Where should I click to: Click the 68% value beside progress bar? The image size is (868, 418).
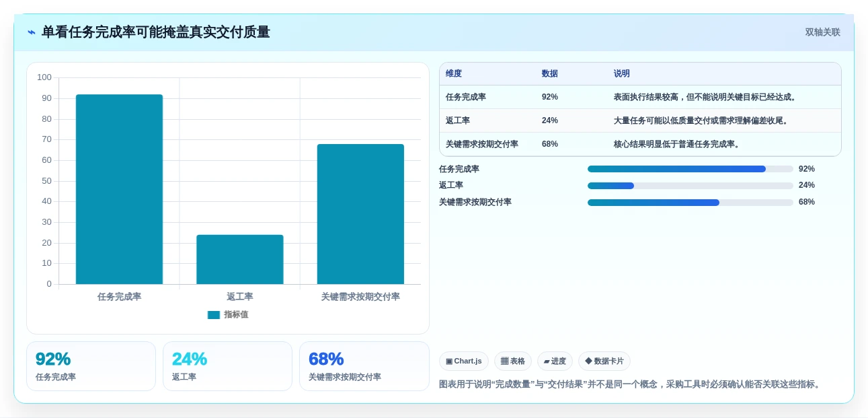pyautogui.click(x=807, y=202)
